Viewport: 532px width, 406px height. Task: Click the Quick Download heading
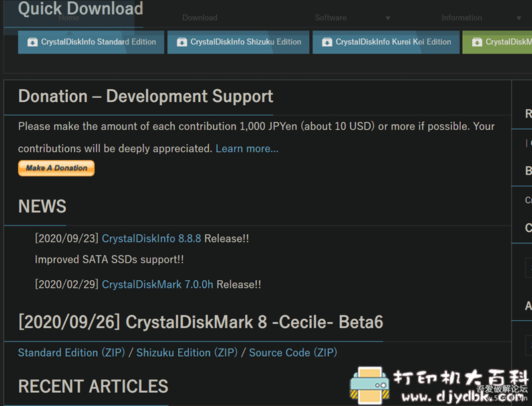coord(80,9)
